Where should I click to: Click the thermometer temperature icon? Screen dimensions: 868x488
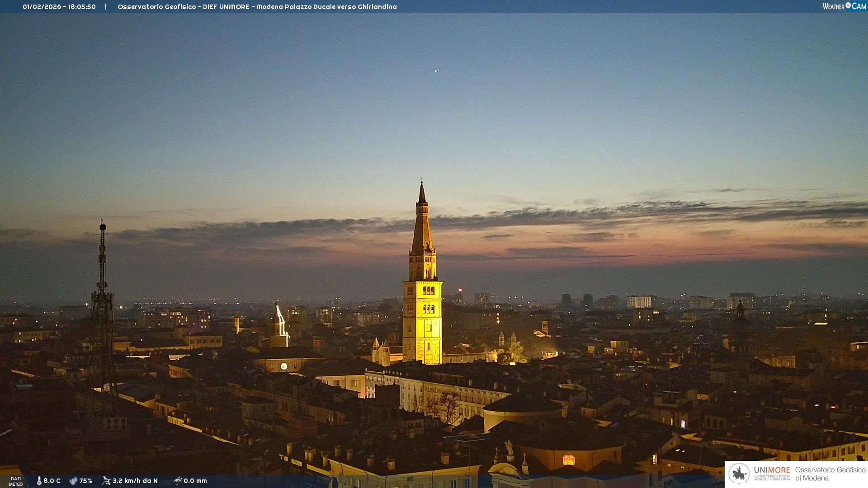click(x=39, y=481)
